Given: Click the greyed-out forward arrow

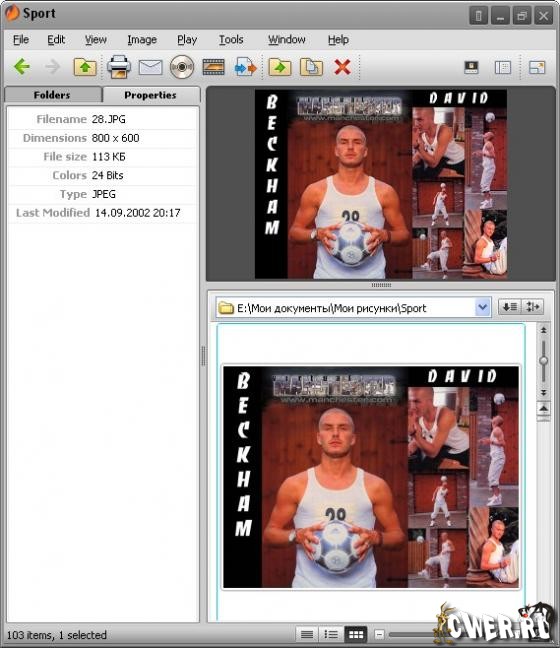Looking at the screenshot, I should 52,67.
